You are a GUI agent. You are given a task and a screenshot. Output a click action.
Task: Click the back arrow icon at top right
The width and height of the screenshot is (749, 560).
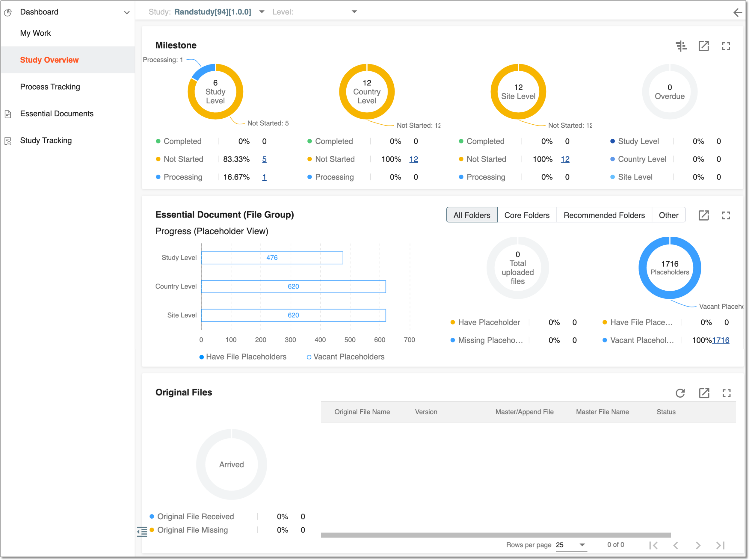[738, 13]
